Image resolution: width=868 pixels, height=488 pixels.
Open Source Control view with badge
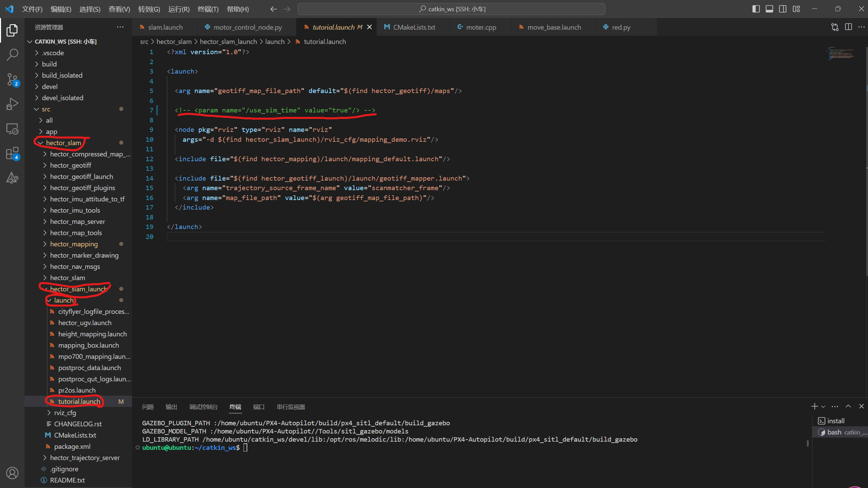tap(12, 79)
